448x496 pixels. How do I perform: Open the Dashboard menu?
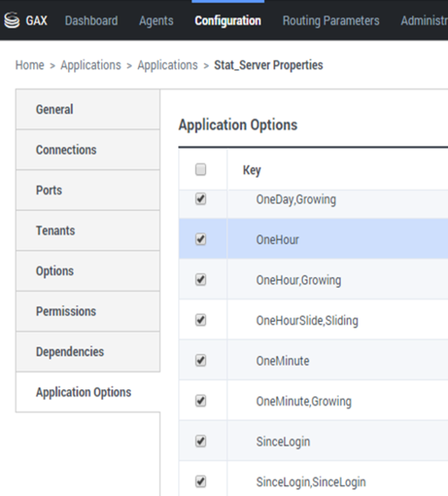(91, 21)
